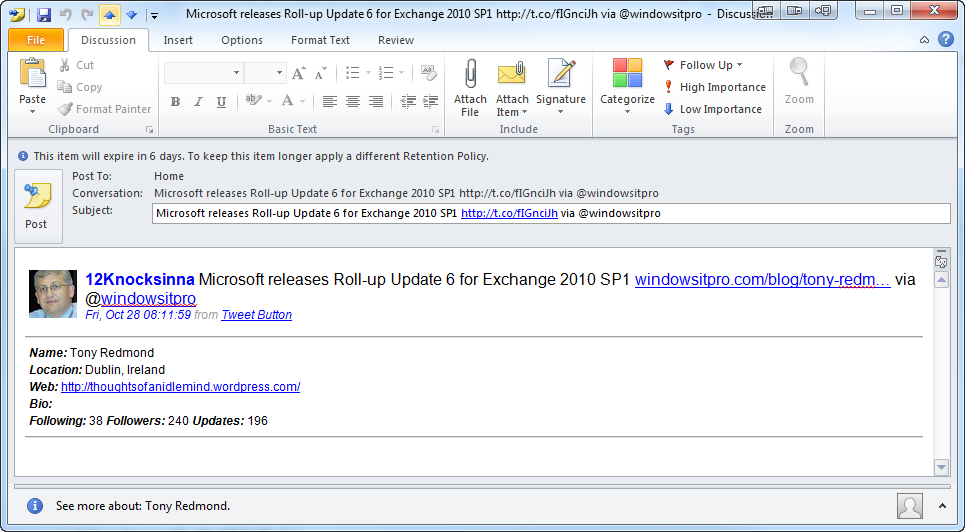965x532 pixels.
Task: Toggle bullet list formatting
Action: coord(353,73)
